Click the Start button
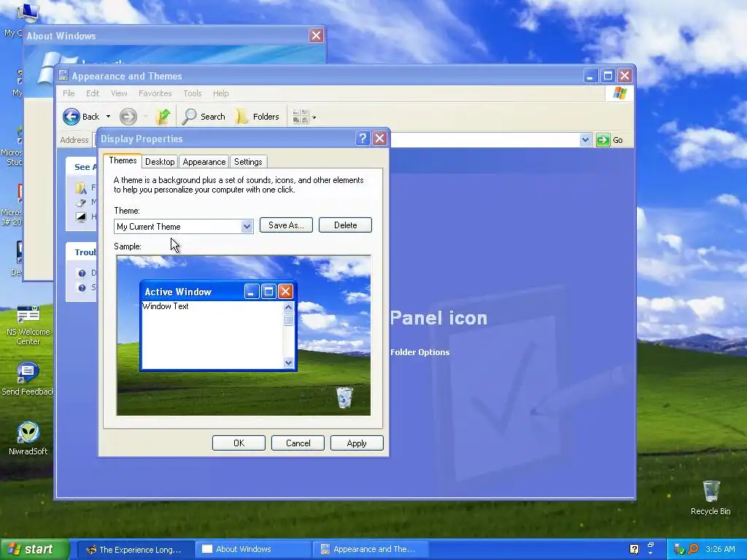The height and width of the screenshot is (560, 747). coord(34,550)
